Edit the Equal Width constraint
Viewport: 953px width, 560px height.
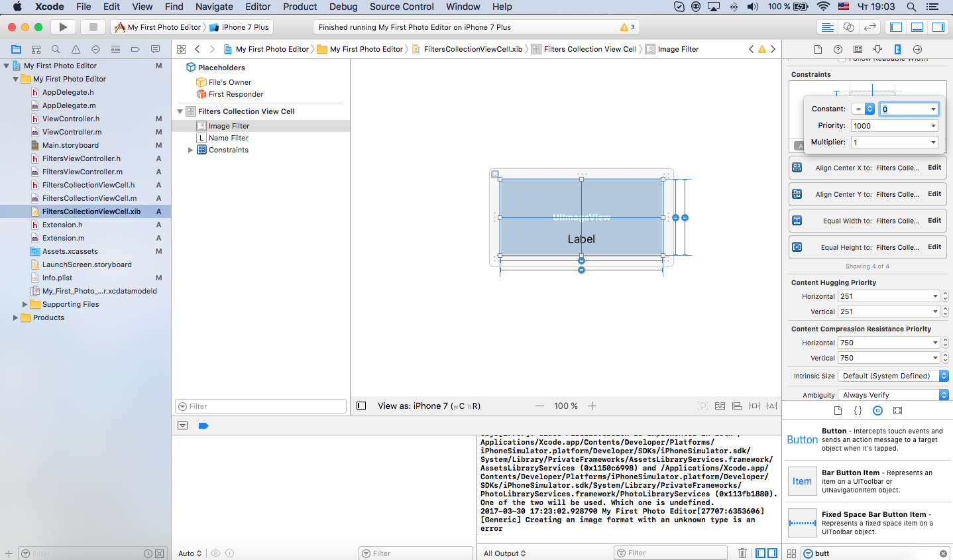click(x=934, y=221)
